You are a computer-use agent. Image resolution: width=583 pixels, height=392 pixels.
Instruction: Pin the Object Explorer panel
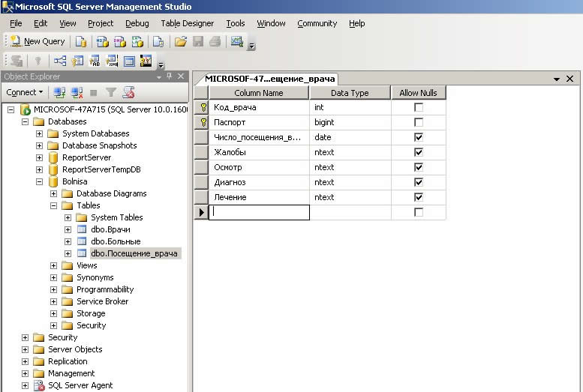(170, 76)
